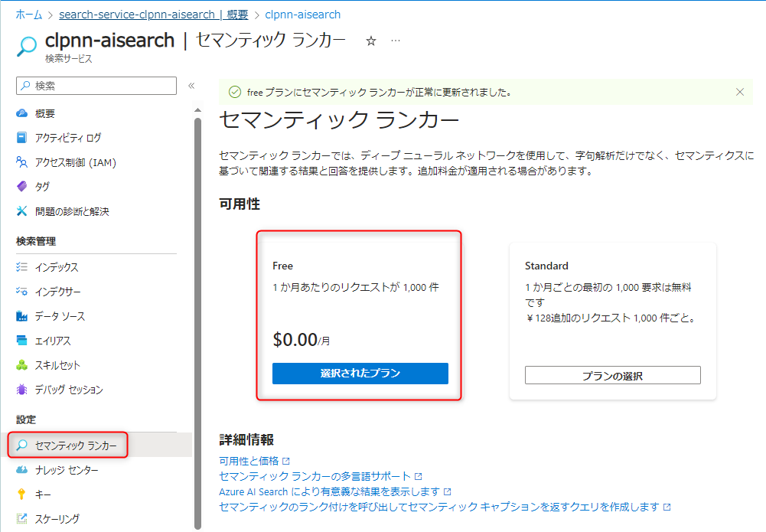Click the sidebar vertical scrollbar
This screenshot has width=766, height=532.
pyautogui.click(x=197, y=306)
